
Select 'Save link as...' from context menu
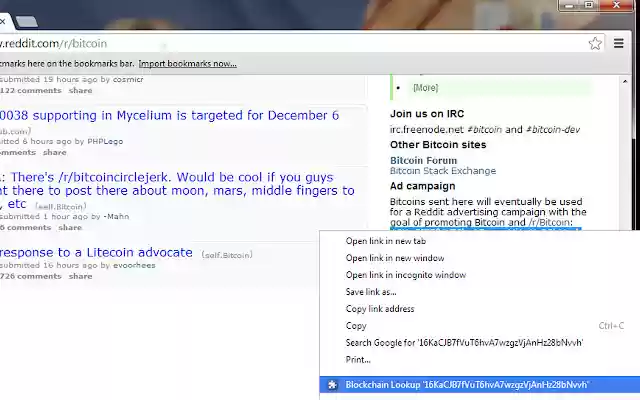tap(371, 292)
